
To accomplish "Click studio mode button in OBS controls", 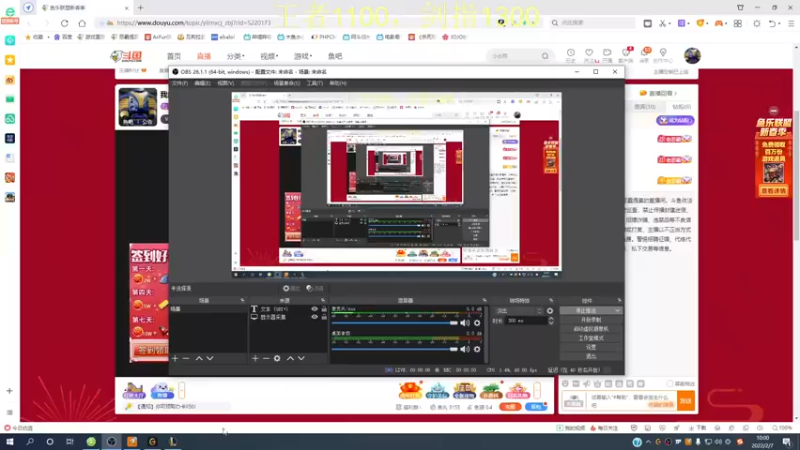I will [591, 338].
